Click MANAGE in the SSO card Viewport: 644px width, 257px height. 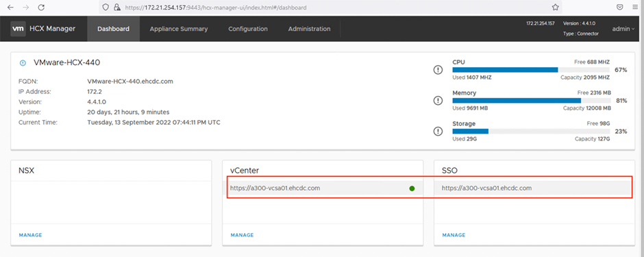[454, 235]
